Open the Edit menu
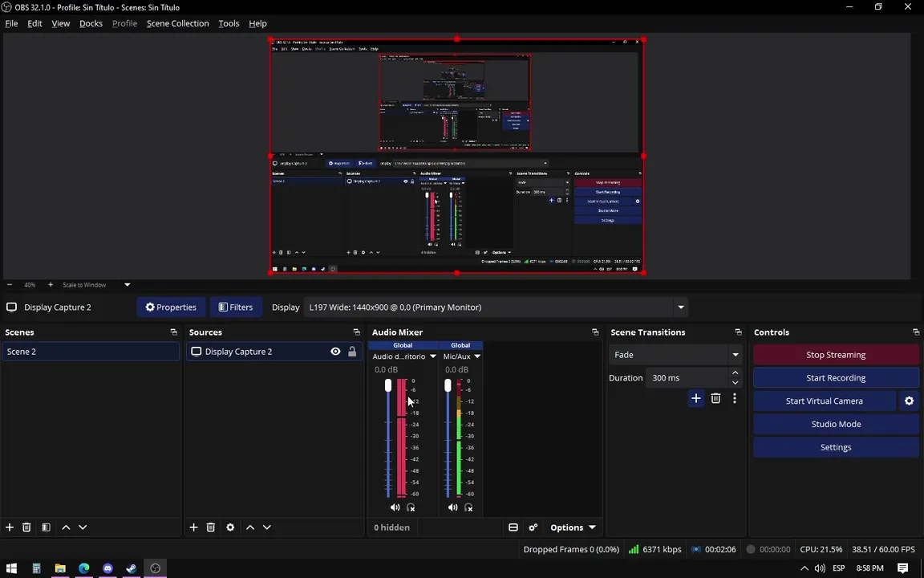This screenshot has height=578, width=924. click(x=34, y=23)
